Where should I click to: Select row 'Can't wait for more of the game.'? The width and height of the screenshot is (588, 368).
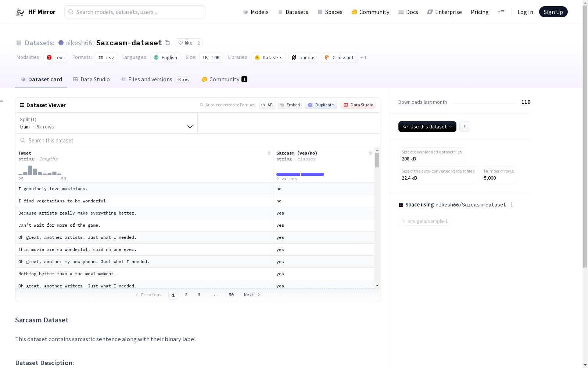[x=195, y=225]
